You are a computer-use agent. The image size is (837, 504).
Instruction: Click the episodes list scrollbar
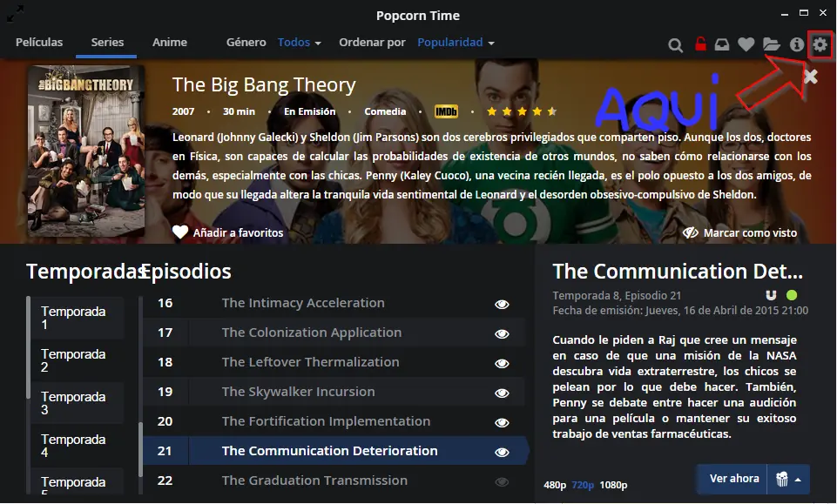point(140,450)
